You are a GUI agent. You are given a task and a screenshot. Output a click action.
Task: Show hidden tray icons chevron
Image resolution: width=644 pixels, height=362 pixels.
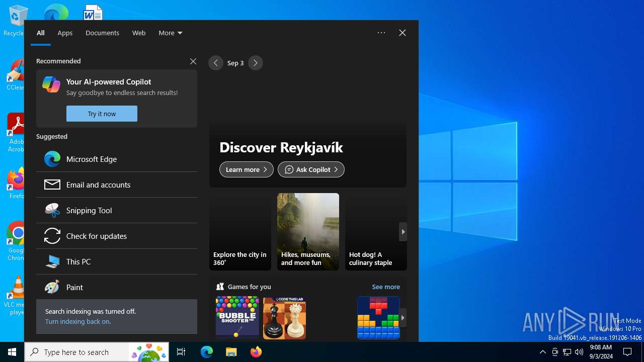pos(542,352)
